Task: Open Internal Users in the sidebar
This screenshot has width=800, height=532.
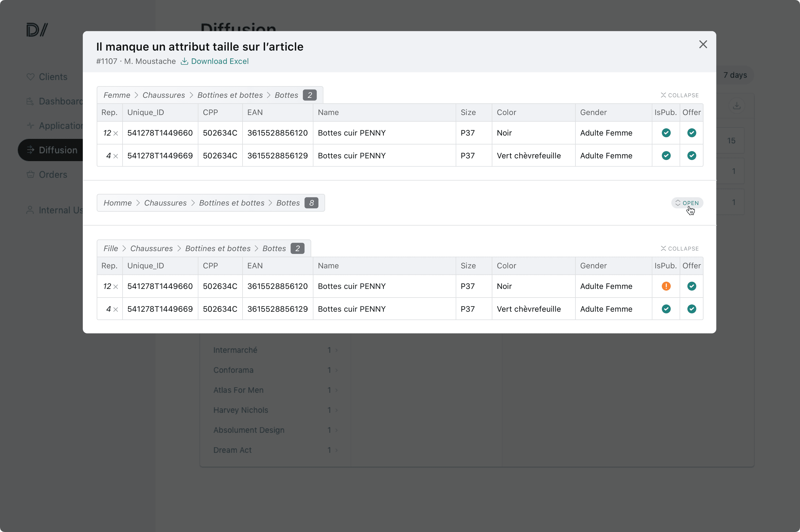Action: 54,210
